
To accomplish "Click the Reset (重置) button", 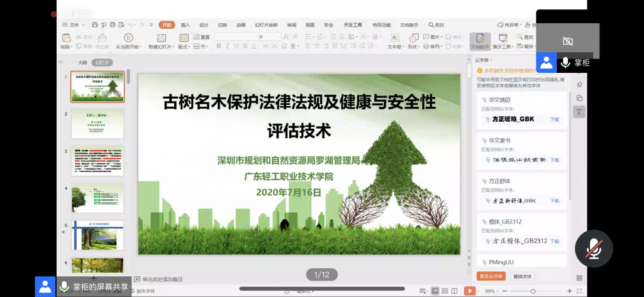I will coord(201,37).
